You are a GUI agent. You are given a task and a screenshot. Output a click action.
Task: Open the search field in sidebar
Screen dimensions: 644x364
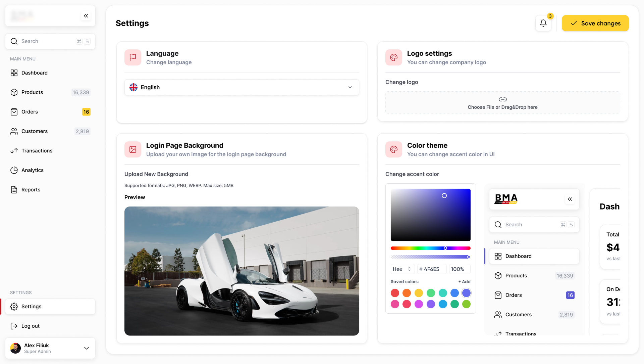tap(50, 41)
